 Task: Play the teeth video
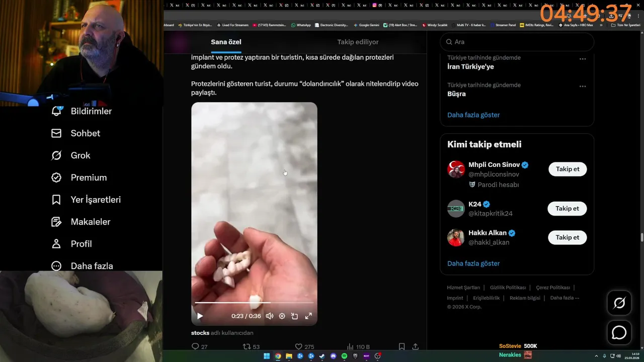pyautogui.click(x=200, y=316)
